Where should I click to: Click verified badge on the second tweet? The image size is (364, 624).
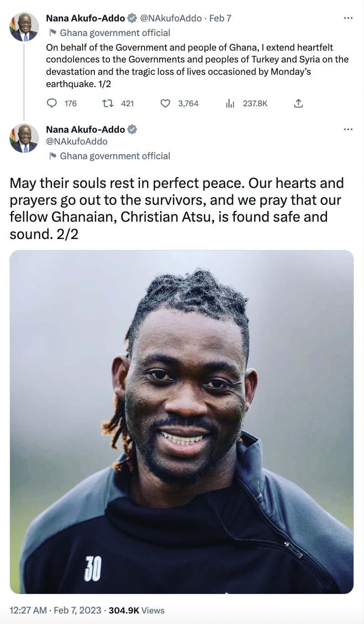pos(132,130)
